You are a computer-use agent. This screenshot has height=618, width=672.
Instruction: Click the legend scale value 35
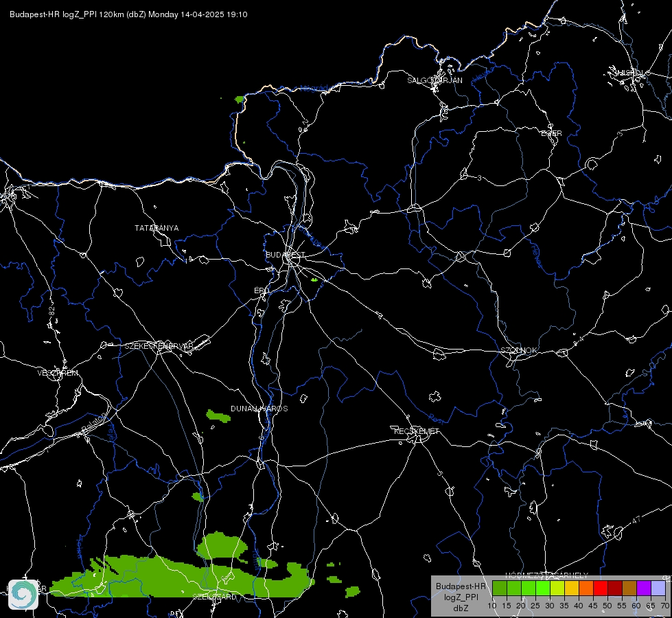(564, 606)
